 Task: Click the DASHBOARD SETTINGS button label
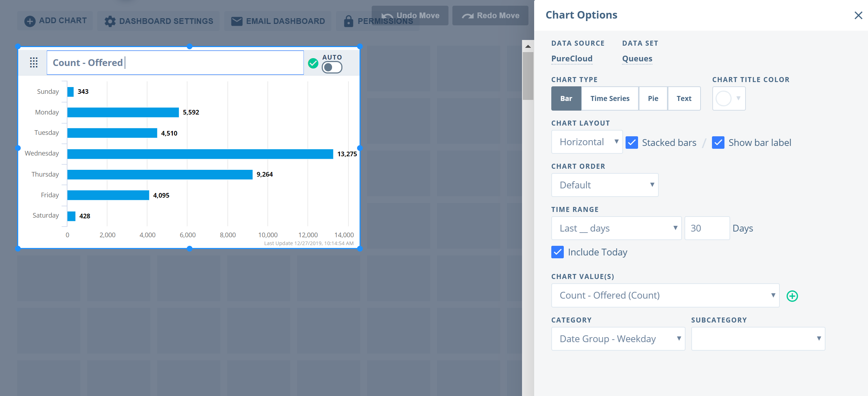(x=166, y=21)
